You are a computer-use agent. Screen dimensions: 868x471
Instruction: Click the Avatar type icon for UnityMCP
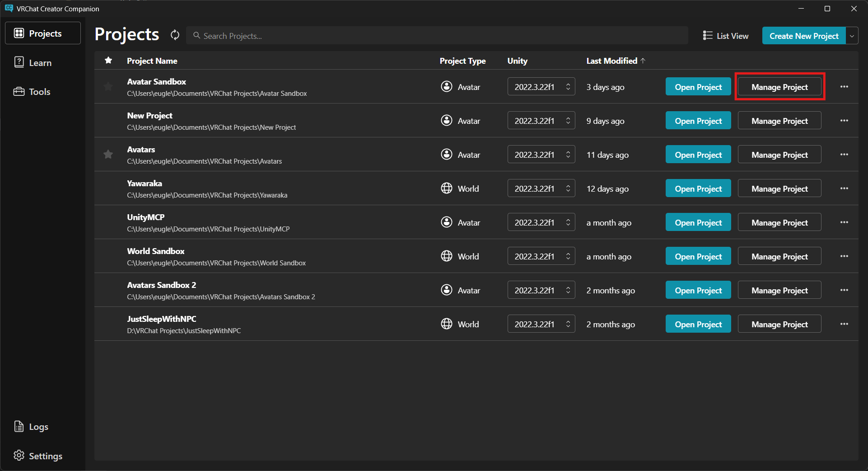[447, 222]
